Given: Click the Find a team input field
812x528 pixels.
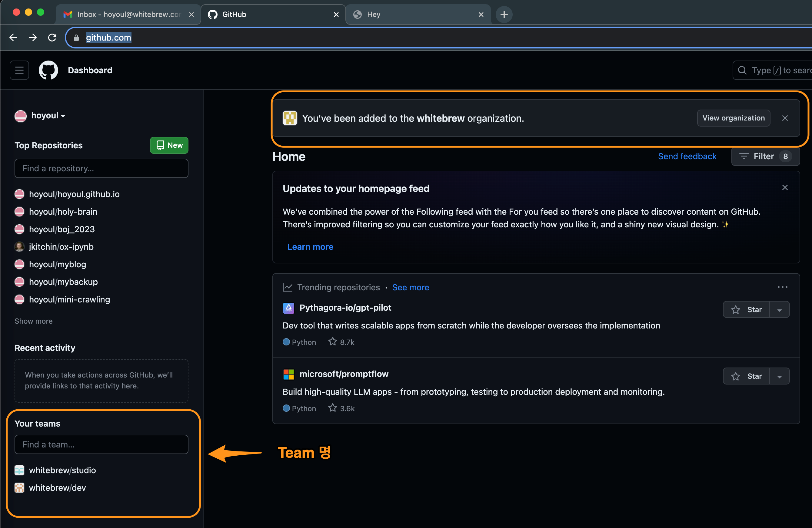Looking at the screenshot, I should pos(101,444).
